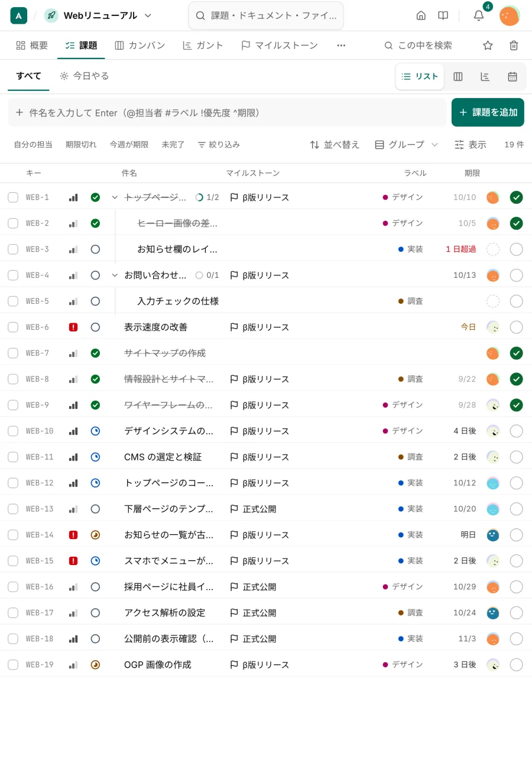Click urgent priority icon of WEB-14
This screenshot has width=532, height=766.
pyautogui.click(x=73, y=535)
